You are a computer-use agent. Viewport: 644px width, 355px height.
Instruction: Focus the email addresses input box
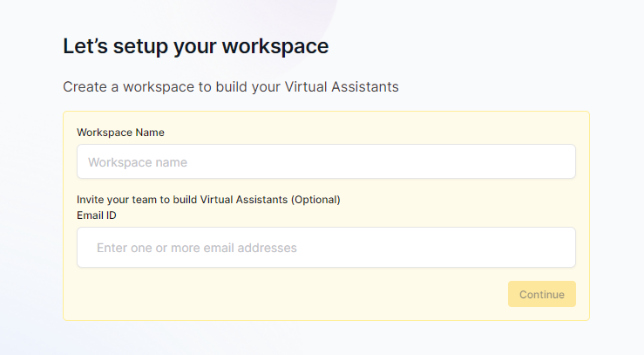326,248
